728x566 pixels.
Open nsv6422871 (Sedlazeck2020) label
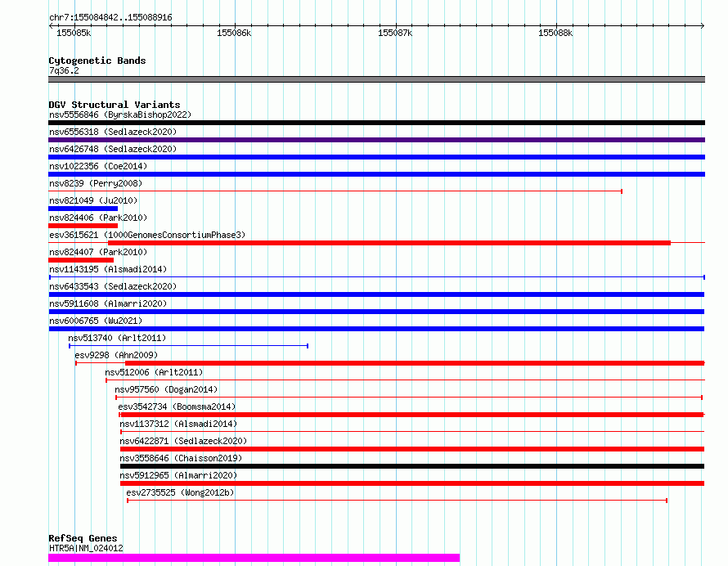coord(183,441)
